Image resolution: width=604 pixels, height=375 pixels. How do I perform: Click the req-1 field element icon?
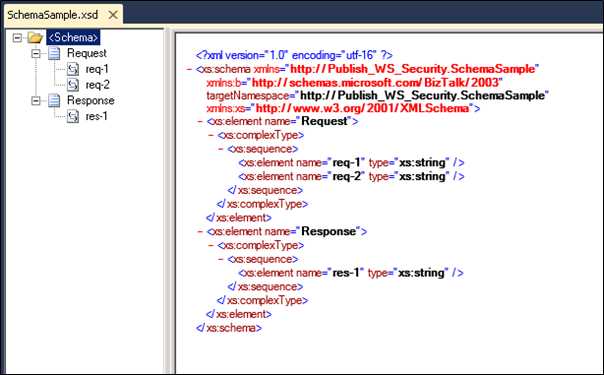(73, 69)
